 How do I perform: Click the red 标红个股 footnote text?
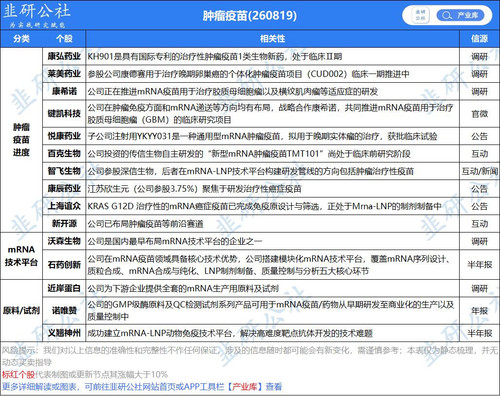[x=18, y=374]
